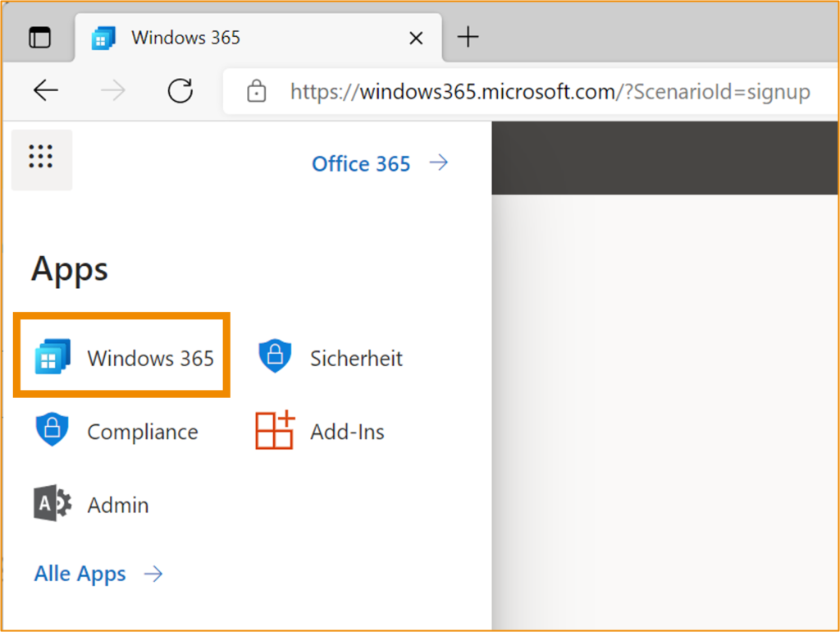Click the Admin gear icon
The width and height of the screenshot is (840, 632).
coord(52,503)
